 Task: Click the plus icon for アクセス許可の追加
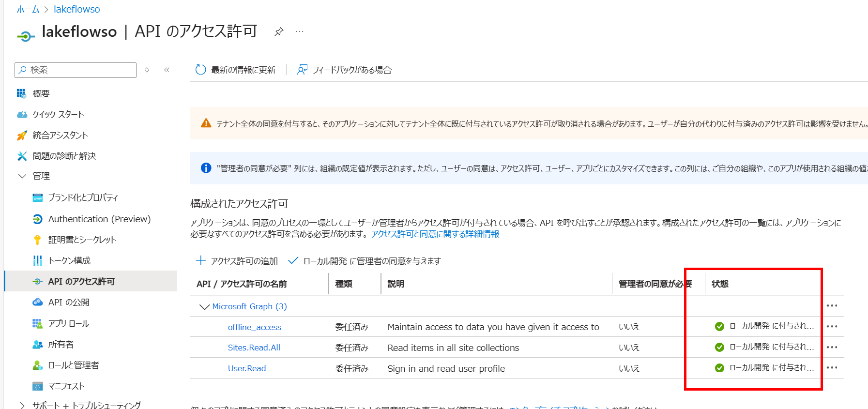[200, 260]
